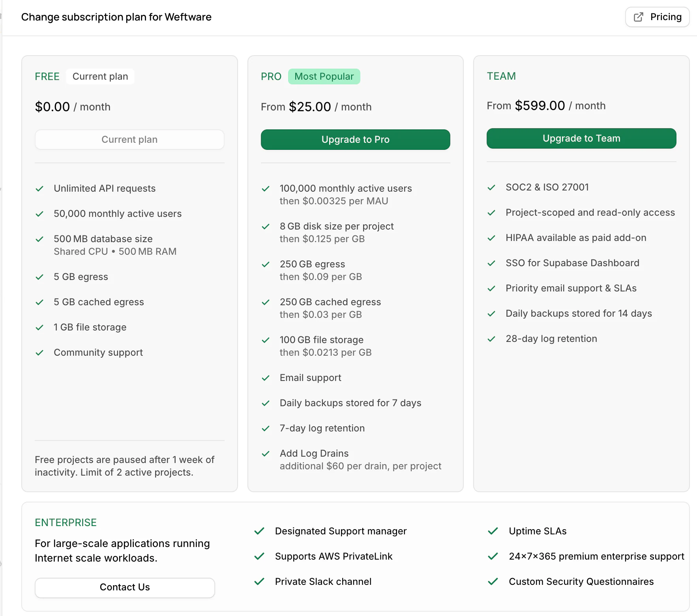Click '100 GB file storage' text
Screen dimensions: 697x616
(x=322, y=340)
